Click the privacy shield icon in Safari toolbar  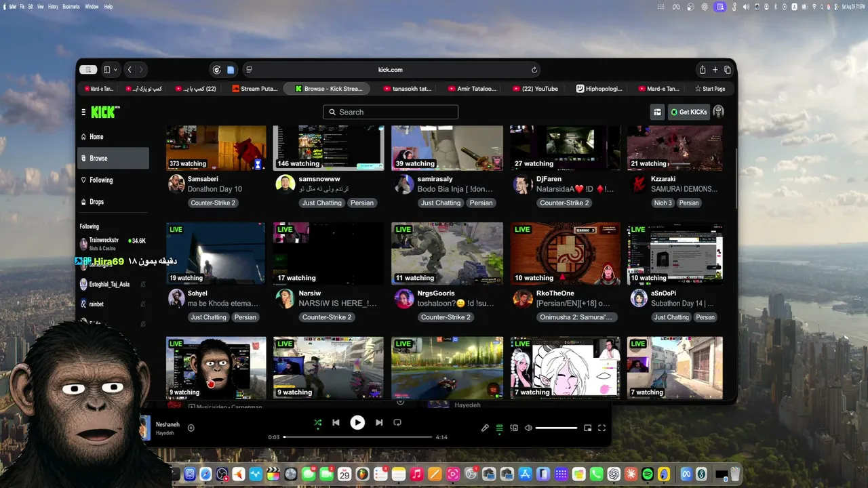tap(217, 70)
